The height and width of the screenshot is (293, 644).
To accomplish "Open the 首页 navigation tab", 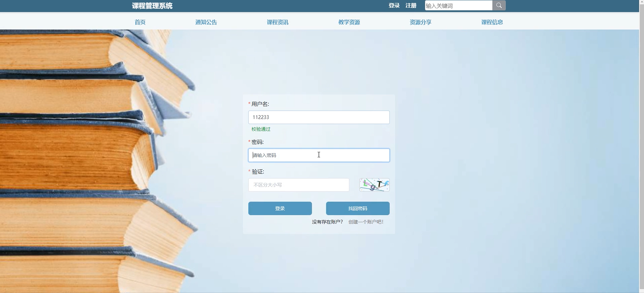I will (x=140, y=22).
